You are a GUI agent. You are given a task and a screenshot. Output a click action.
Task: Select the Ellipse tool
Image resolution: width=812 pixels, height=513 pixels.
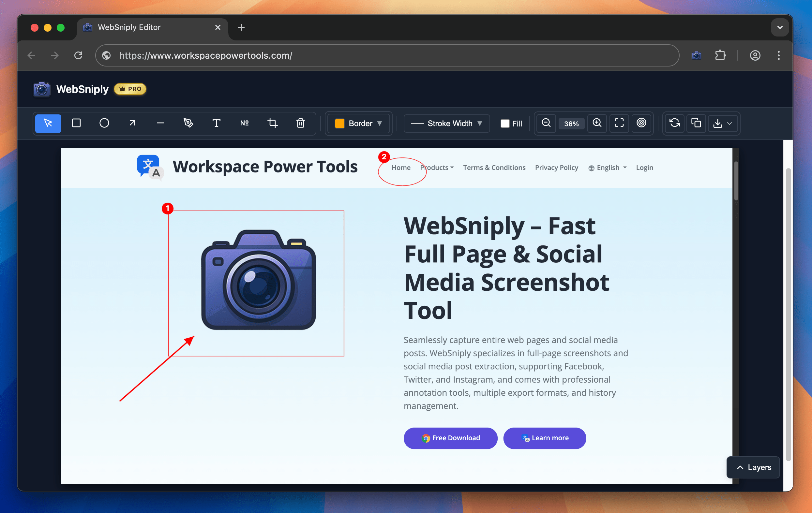pos(104,123)
